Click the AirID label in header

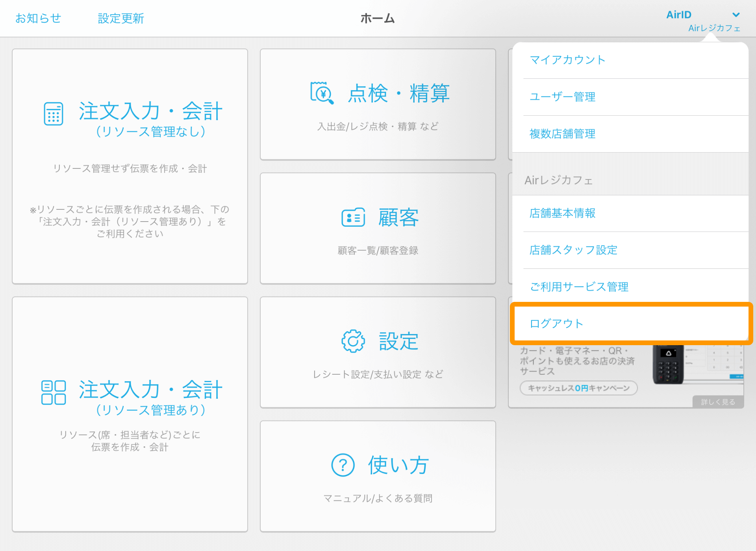[679, 15]
